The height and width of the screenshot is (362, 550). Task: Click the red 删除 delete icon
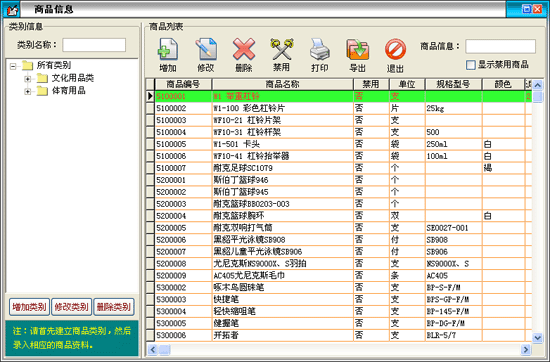pyautogui.click(x=244, y=49)
